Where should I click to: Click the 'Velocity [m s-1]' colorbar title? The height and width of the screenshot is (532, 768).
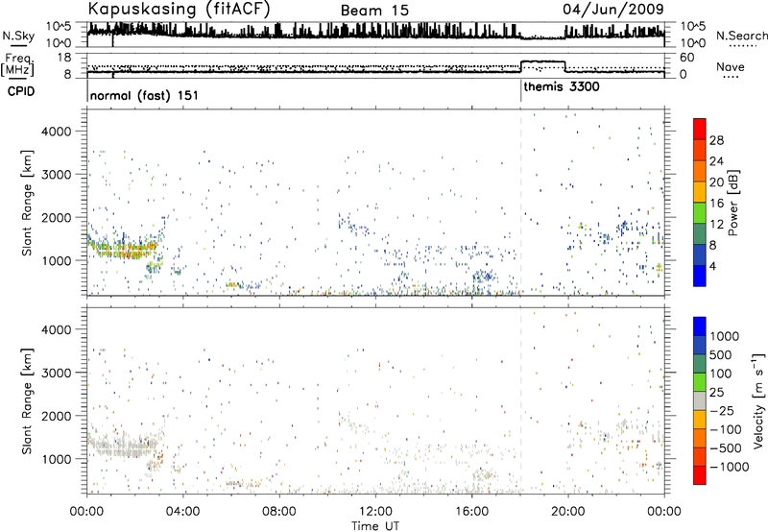point(757,400)
